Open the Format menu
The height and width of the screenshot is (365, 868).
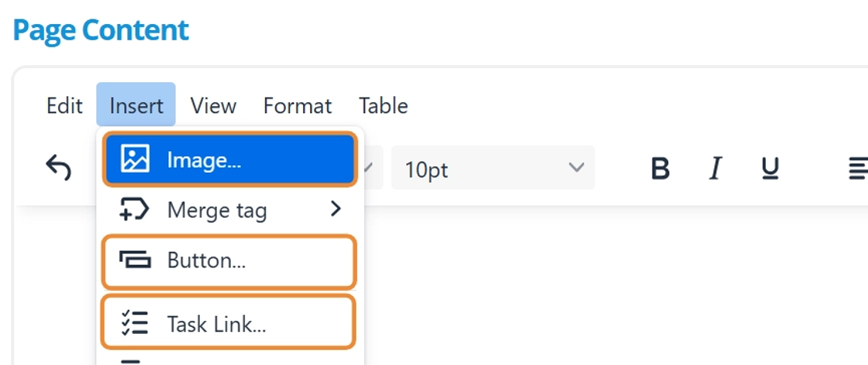click(298, 105)
